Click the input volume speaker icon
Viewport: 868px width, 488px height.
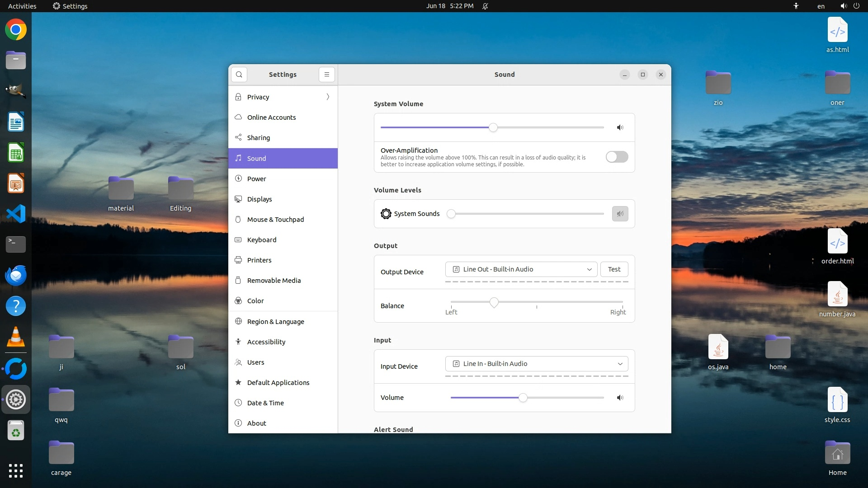[620, 398]
